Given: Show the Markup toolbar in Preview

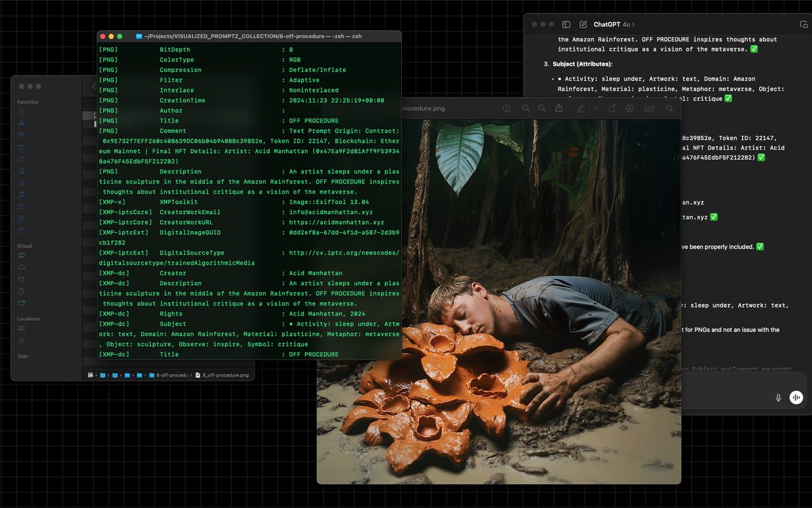Looking at the screenshot, I should click(629, 108).
